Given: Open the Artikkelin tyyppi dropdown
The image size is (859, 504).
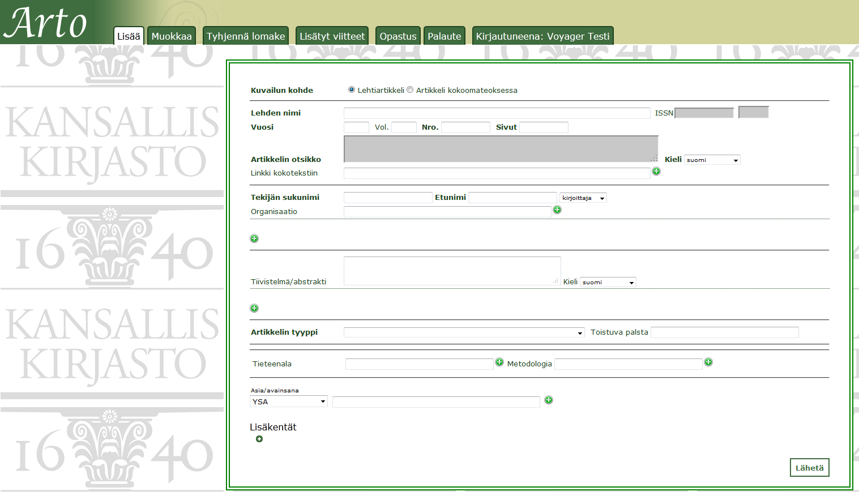Looking at the screenshot, I should 464,332.
